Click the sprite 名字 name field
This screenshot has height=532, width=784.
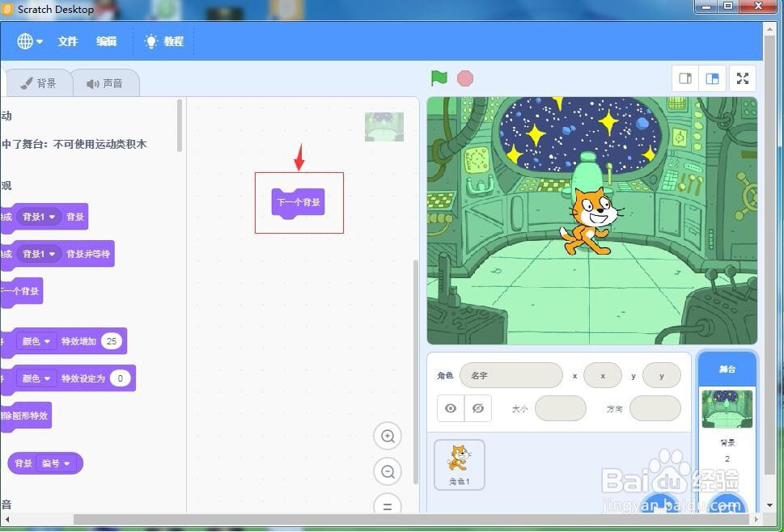[x=511, y=375]
